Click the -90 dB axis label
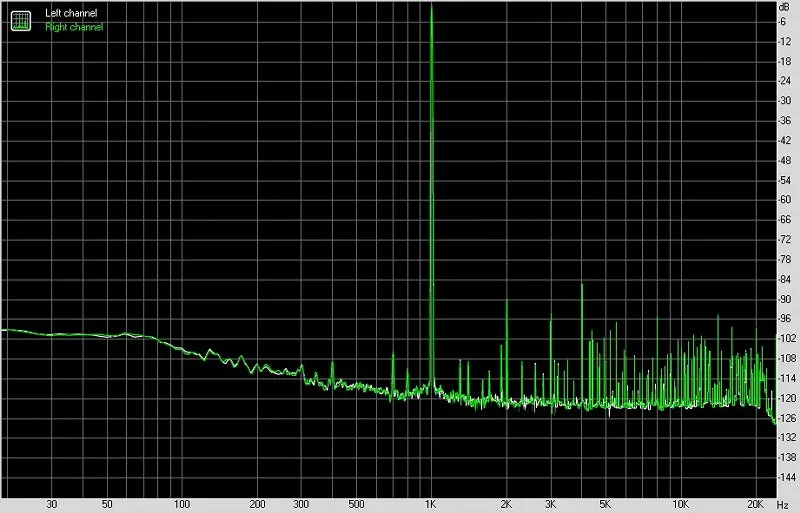 click(784, 299)
